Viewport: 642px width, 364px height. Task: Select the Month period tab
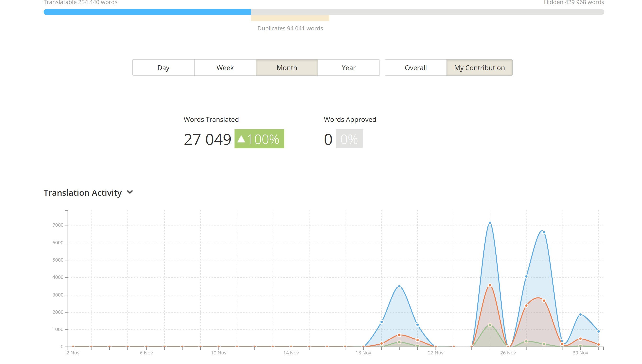(287, 67)
